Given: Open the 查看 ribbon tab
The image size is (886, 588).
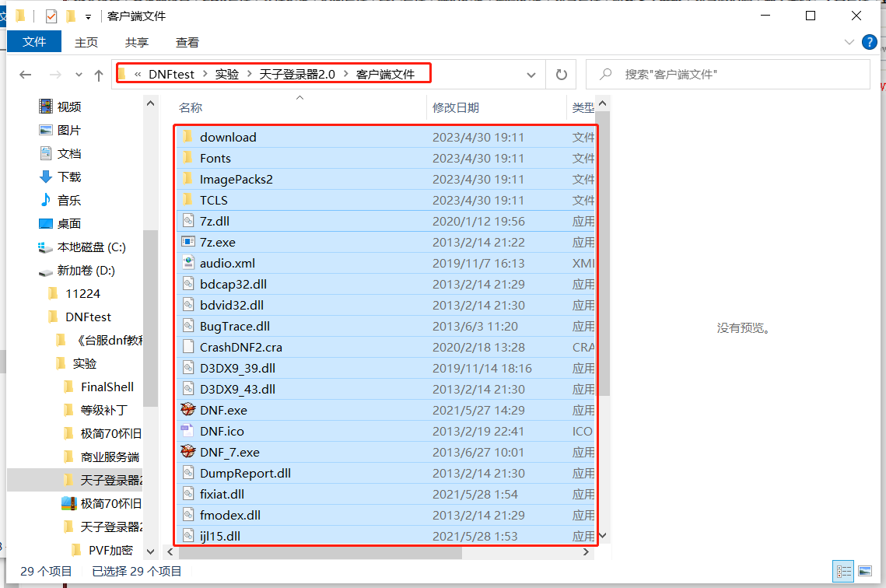Looking at the screenshot, I should (x=187, y=42).
